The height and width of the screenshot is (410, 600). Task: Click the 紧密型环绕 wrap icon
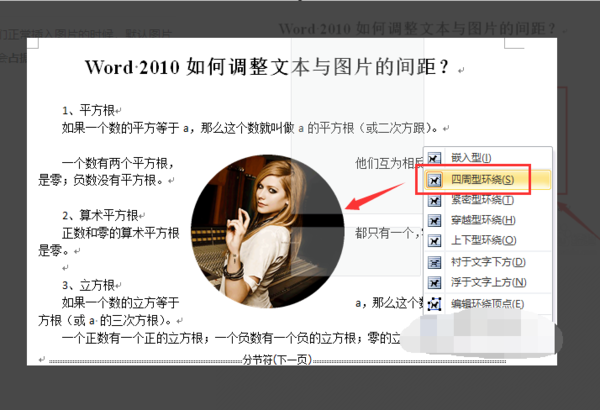pos(434,201)
